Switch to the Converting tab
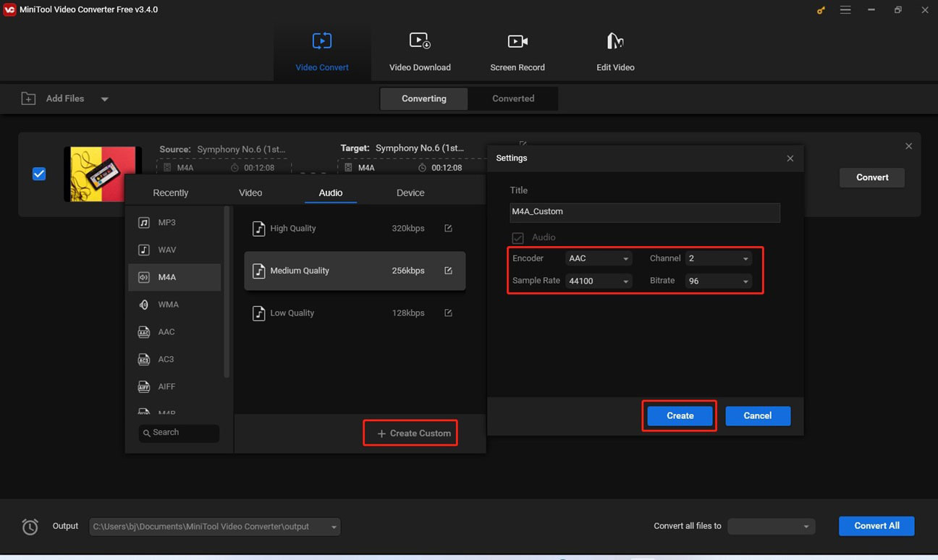 coord(424,98)
